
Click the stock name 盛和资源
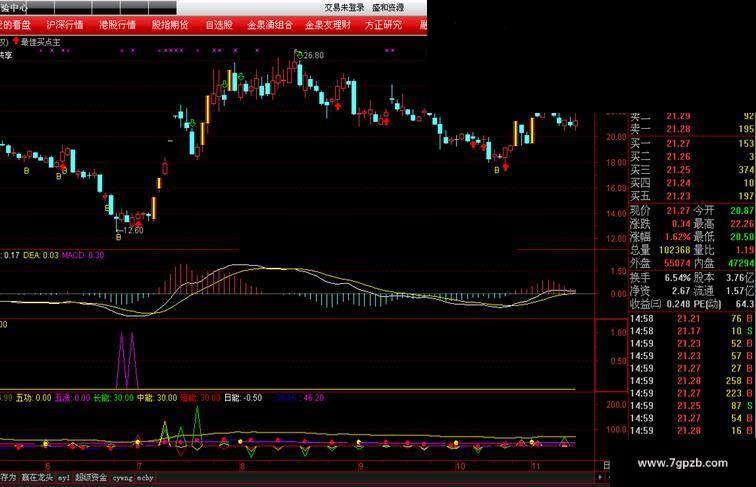388,8
